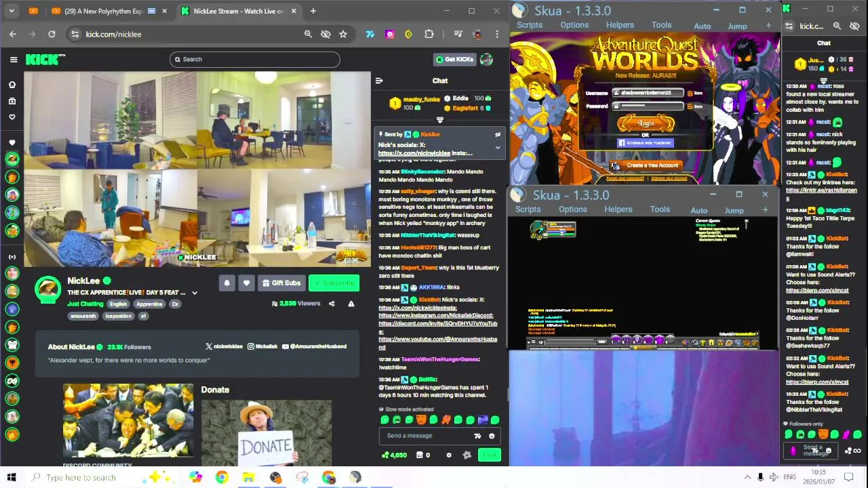868x488 pixels.
Task: Click the DONATE panel image
Action: point(267,432)
